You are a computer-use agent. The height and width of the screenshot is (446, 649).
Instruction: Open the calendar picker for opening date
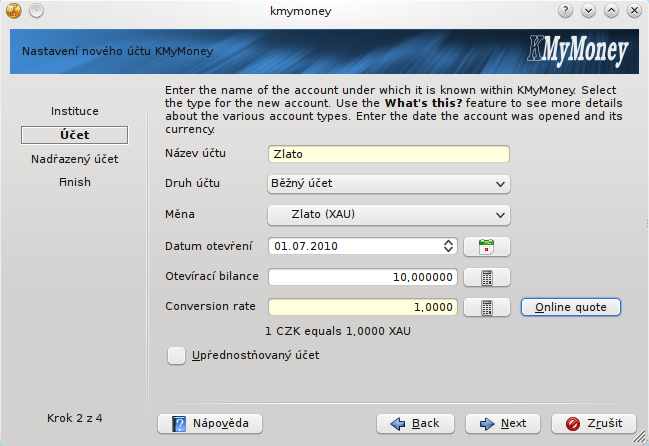coord(487,247)
